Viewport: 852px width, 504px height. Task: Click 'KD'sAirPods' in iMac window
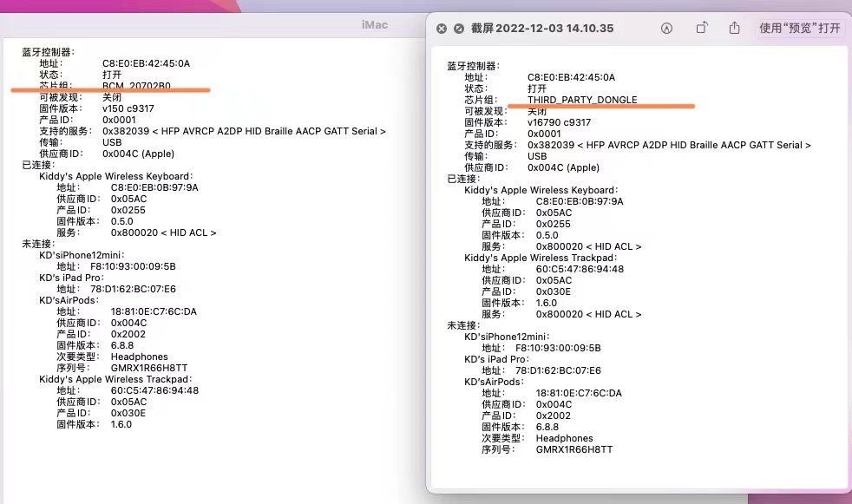point(69,300)
